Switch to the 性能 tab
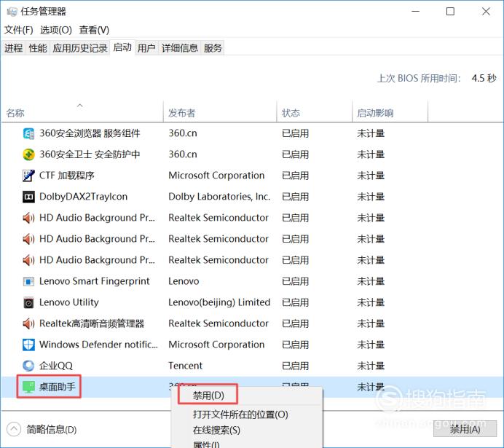 tap(38, 48)
